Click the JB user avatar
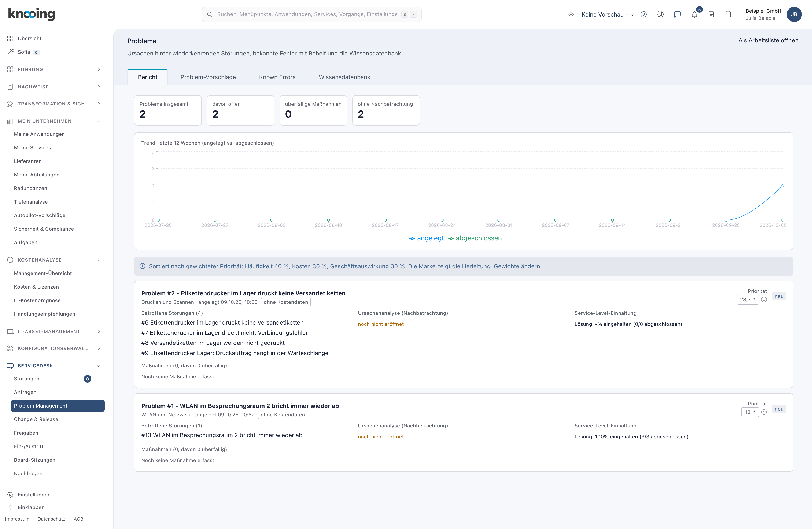 794,14
